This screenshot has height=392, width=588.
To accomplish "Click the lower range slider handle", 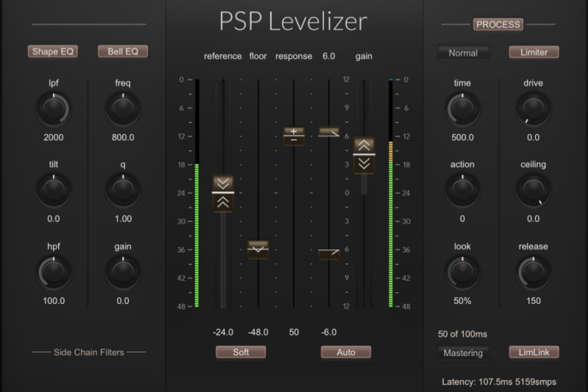I will [x=329, y=254].
